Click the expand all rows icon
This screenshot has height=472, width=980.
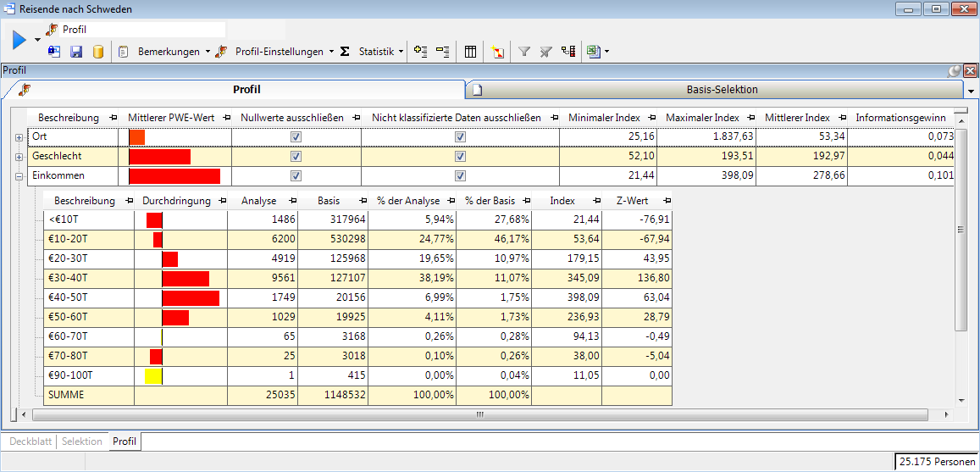[421, 52]
